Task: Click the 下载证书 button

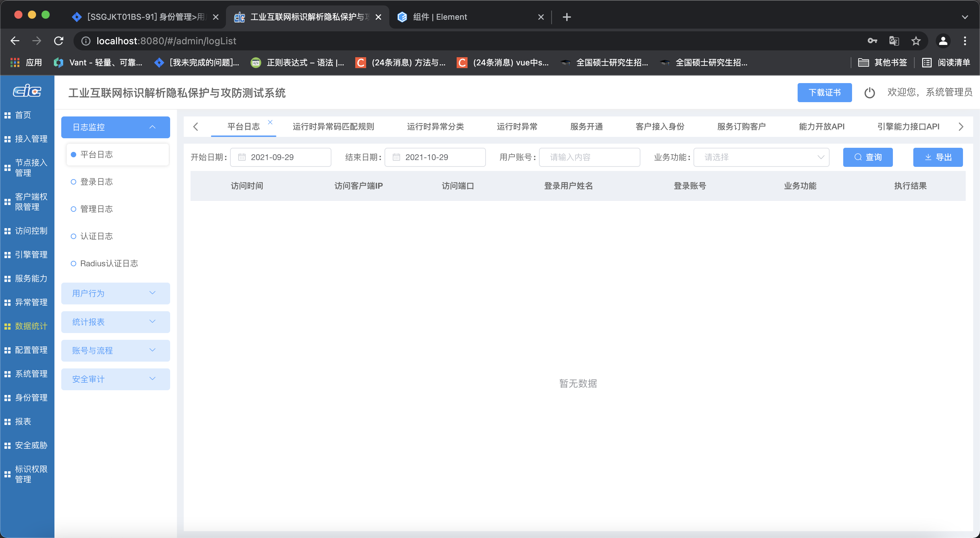Action: (824, 93)
